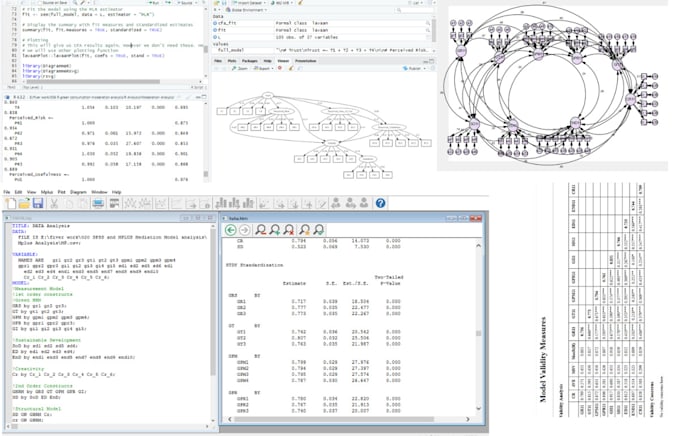This screenshot has width=680, height=436.
Task: Click the down scroll arrow in Mplus output window
Action: pyautogui.click(x=478, y=408)
